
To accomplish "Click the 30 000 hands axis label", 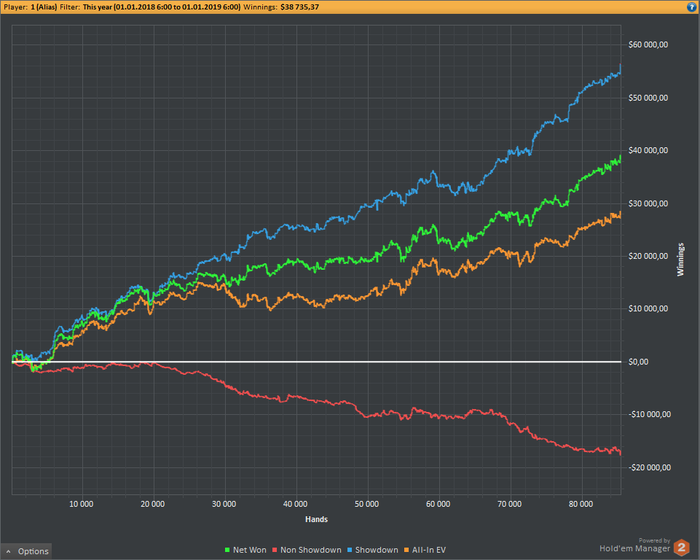I will [x=224, y=504].
